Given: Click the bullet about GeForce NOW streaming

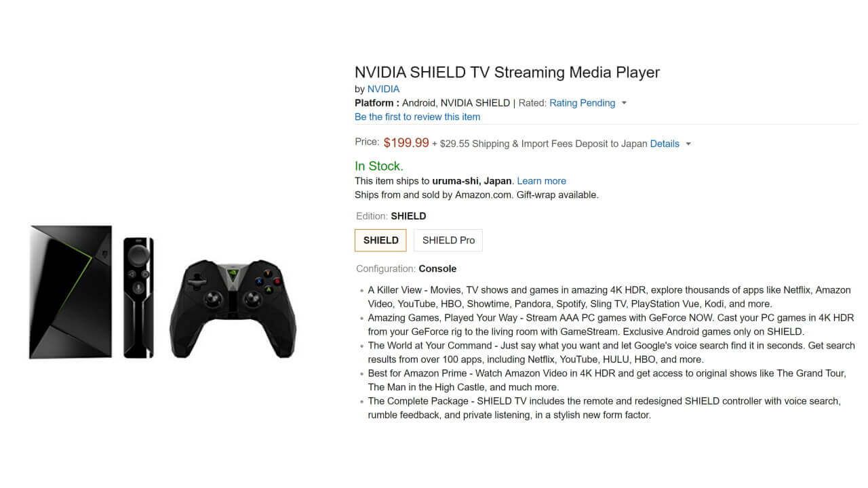Looking at the screenshot, I should coord(604,325).
